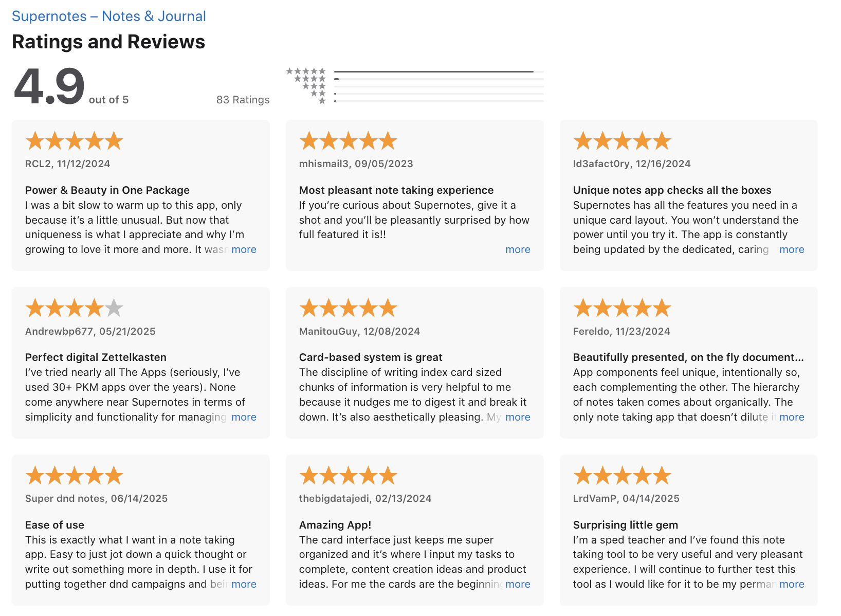Show more of ManitouGuy's card-based review
Image resolution: width=841 pixels, height=616 pixels.
[x=518, y=417]
